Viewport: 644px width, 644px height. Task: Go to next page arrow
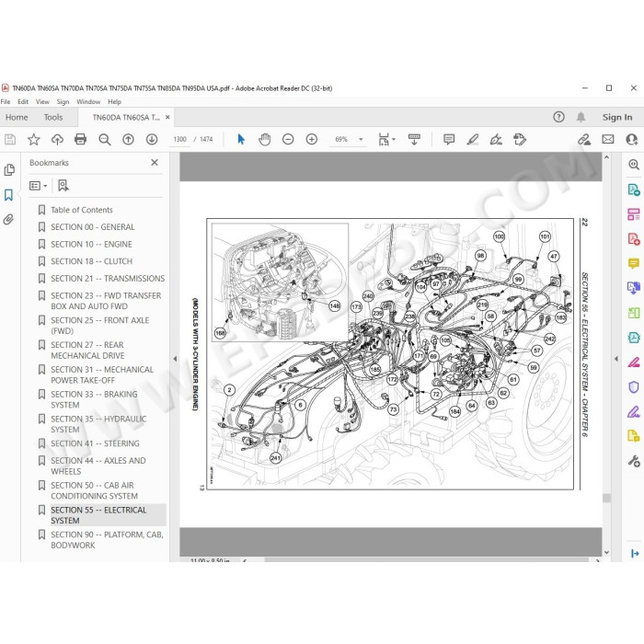click(152, 139)
